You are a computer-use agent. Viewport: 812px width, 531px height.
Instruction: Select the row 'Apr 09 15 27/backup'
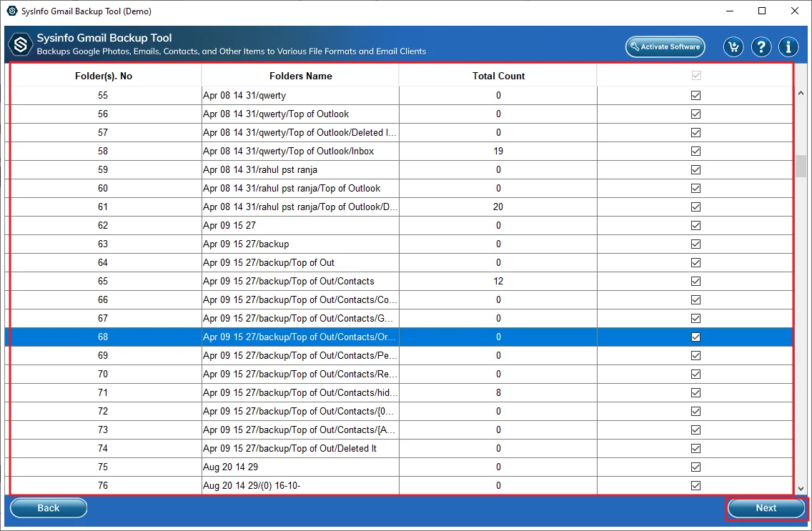(300, 244)
